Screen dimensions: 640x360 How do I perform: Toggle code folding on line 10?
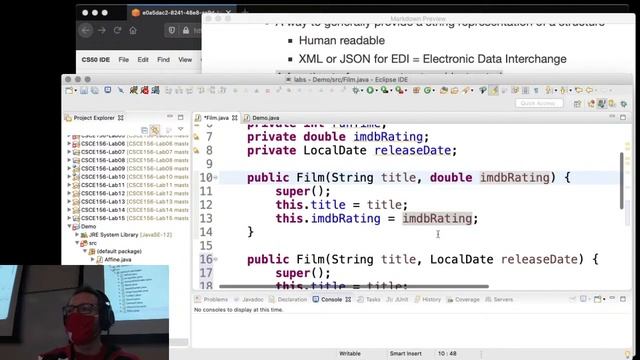click(x=216, y=178)
